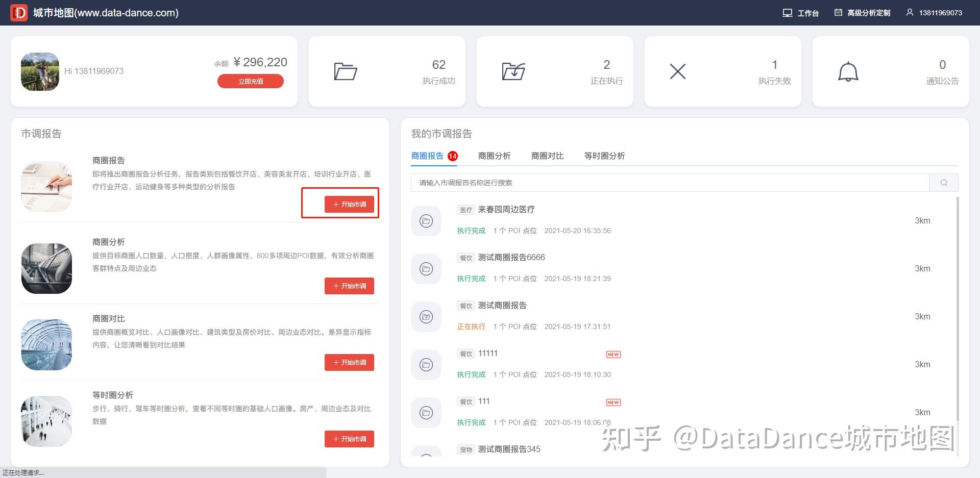Start 等时圈分析 with its 开始市调 button
Screen dimensions: 980x478
click(349, 439)
